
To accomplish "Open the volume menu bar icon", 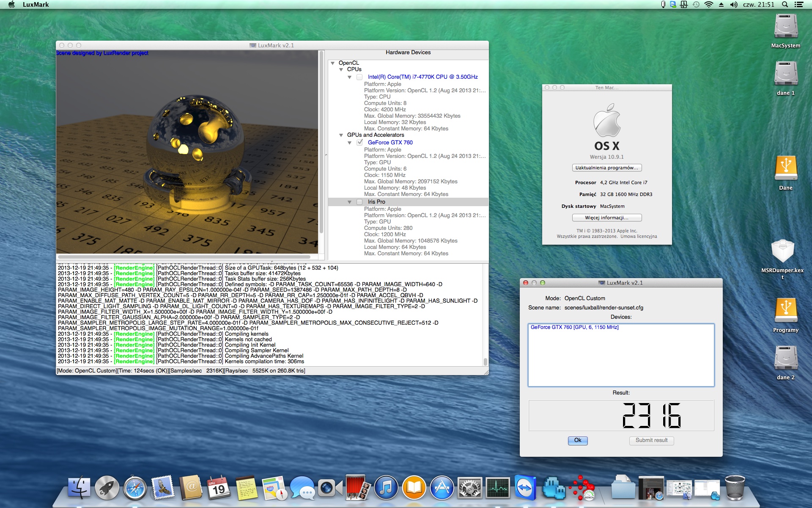I will point(734,5).
